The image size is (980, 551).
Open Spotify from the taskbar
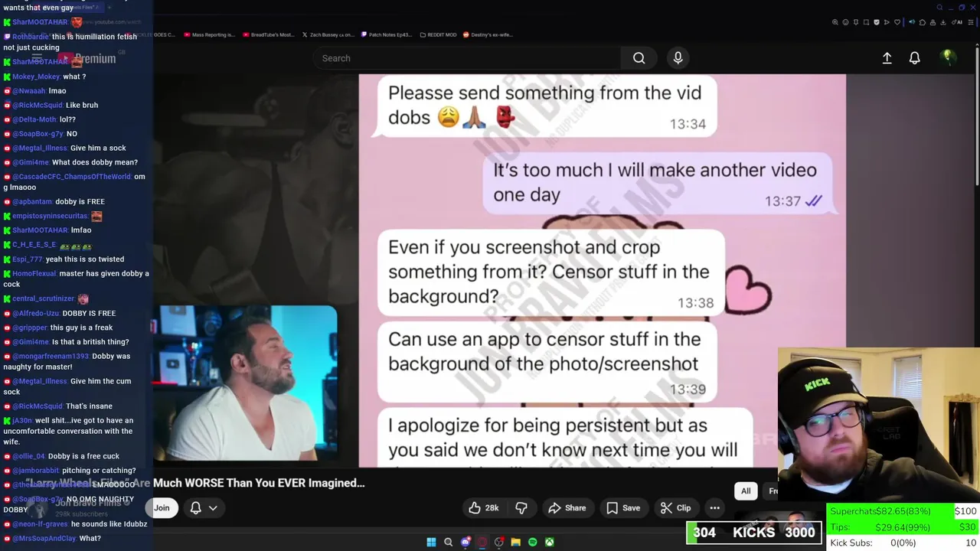533,542
